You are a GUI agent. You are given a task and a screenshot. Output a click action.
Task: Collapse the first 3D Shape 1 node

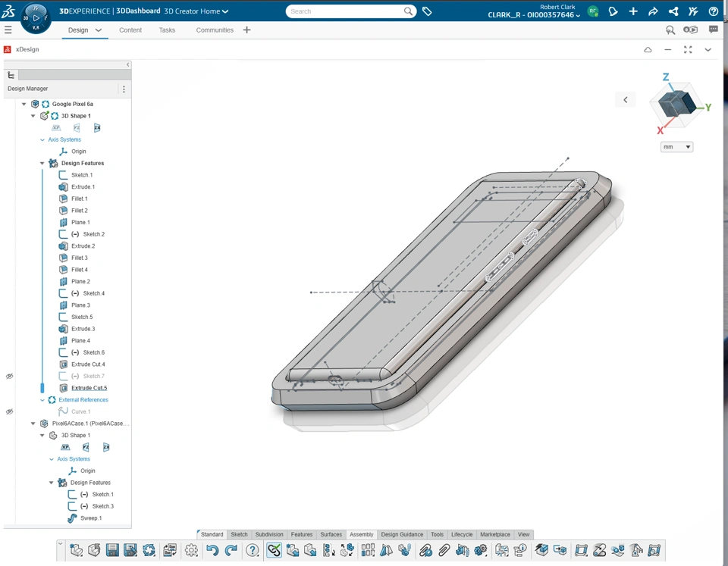pyautogui.click(x=33, y=116)
